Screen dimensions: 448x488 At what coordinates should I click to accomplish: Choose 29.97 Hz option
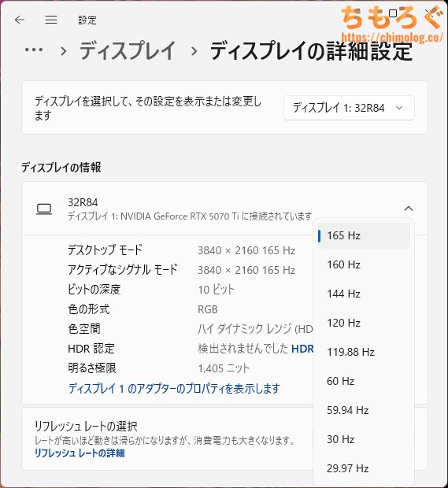click(364, 468)
